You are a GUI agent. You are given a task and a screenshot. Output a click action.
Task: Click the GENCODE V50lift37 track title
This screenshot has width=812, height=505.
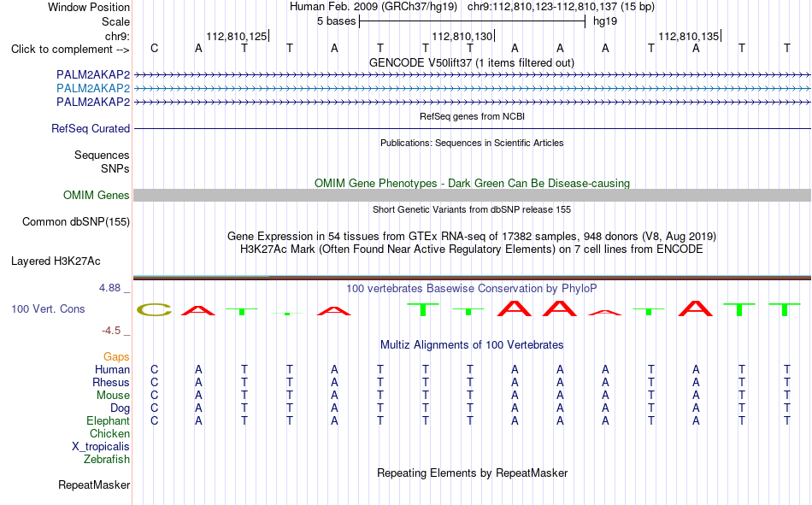point(471,62)
